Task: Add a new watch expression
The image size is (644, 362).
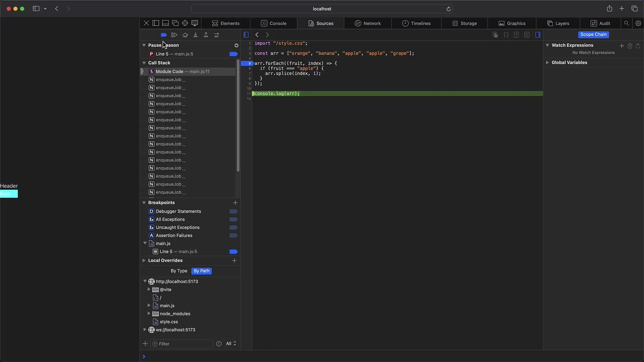Action: coord(622,46)
